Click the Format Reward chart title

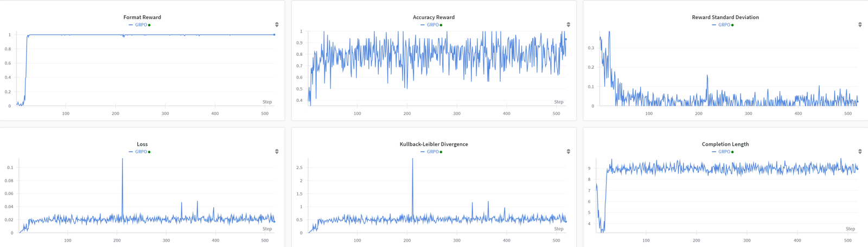(x=142, y=17)
